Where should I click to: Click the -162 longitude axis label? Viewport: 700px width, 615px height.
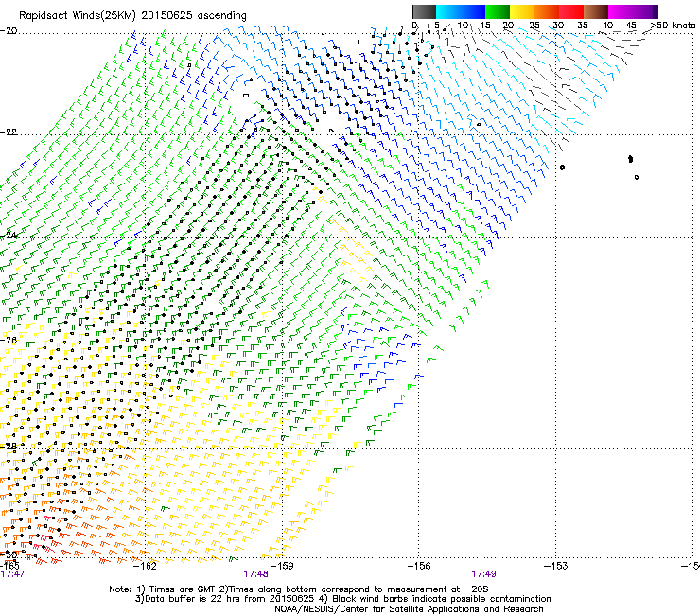click(145, 567)
